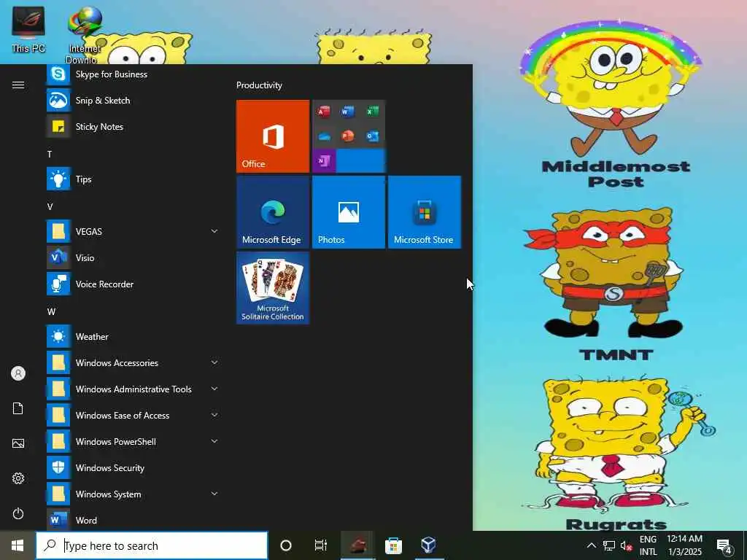This screenshot has width=747, height=560.
Task: Jump to letter T section header
Action: pyautogui.click(x=50, y=155)
